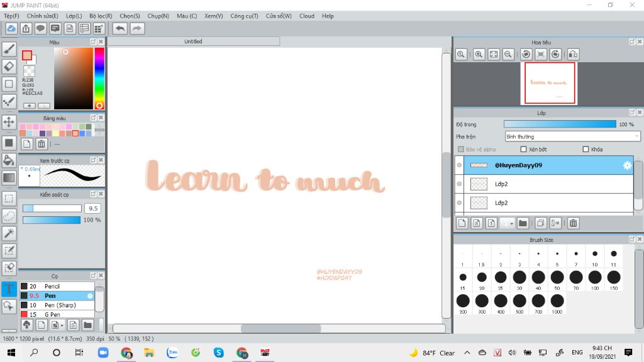Toggle visibility of second Lớp2 layer
Viewport: 644px width, 362px height.
coord(459,203)
